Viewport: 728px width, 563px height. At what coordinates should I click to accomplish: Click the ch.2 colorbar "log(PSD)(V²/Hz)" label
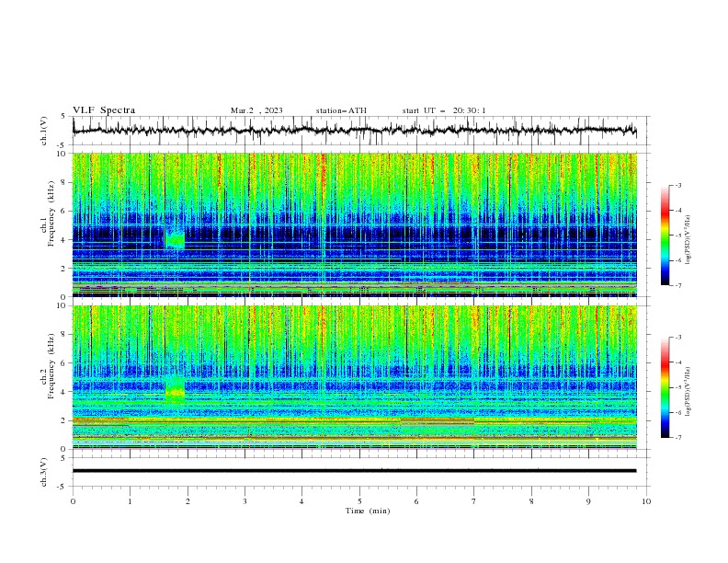click(688, 392)
